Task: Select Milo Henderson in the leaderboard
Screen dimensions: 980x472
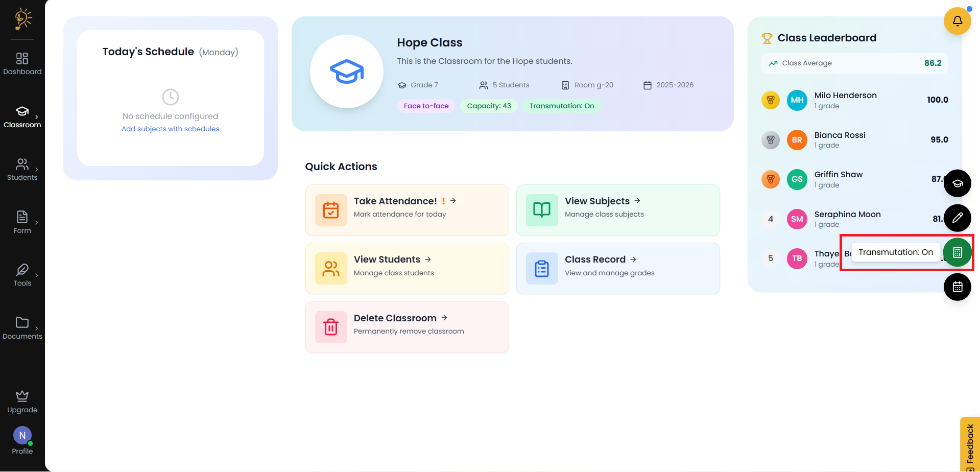Action: pos(845,100)
